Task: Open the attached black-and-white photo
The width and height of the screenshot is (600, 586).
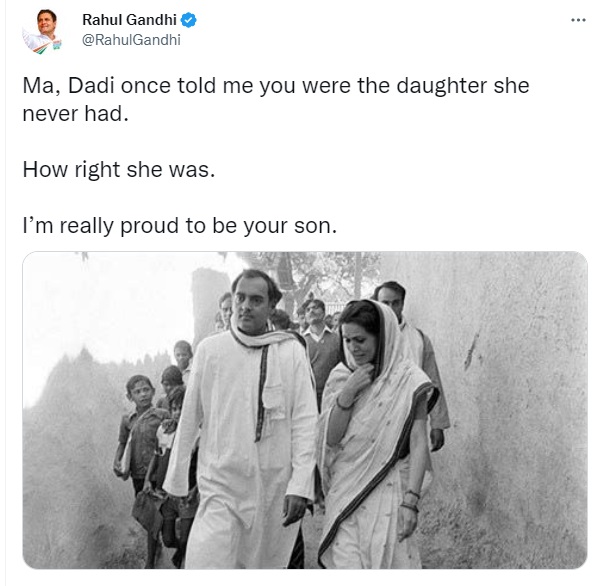Action: [x=305, y=410]
